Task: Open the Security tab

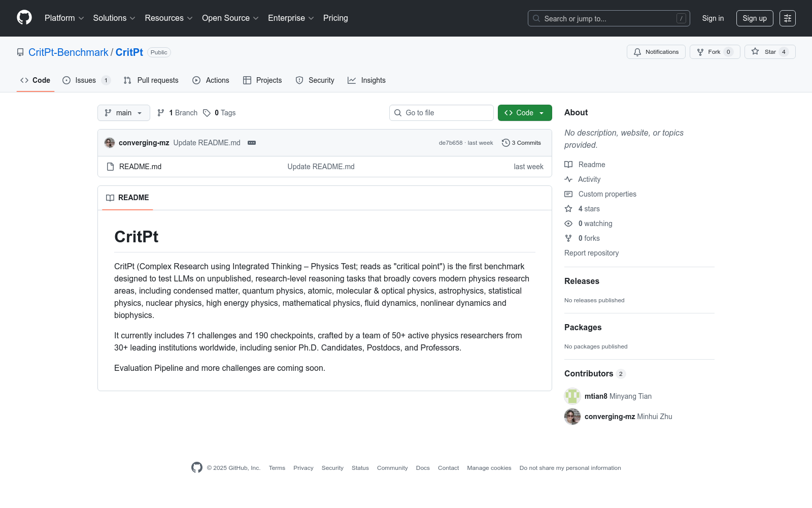Action: point(315,80)
